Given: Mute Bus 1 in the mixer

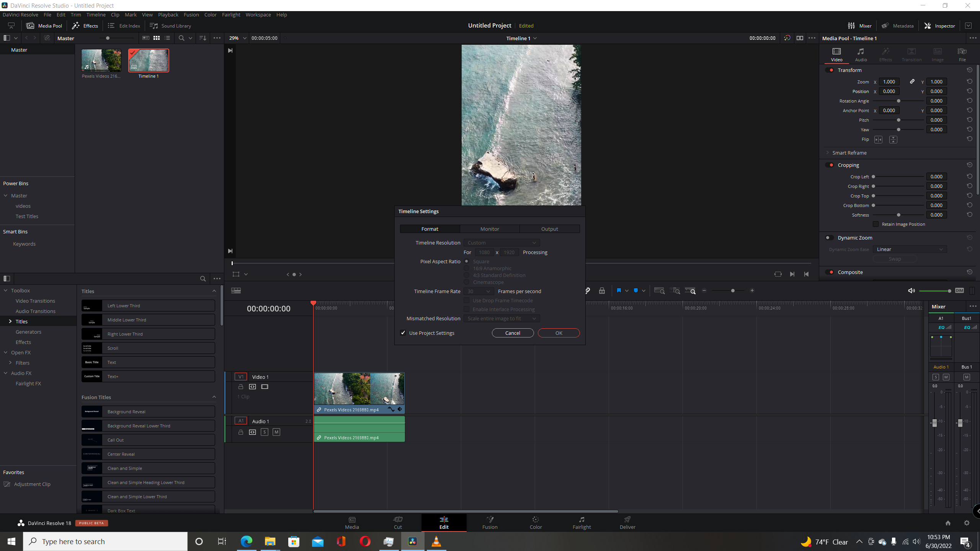Looking at the screenshot, I should (x=967, y=377).
